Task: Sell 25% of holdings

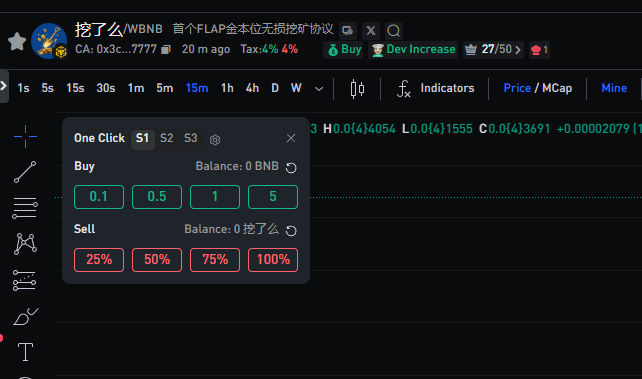Action: pos(99,259)
